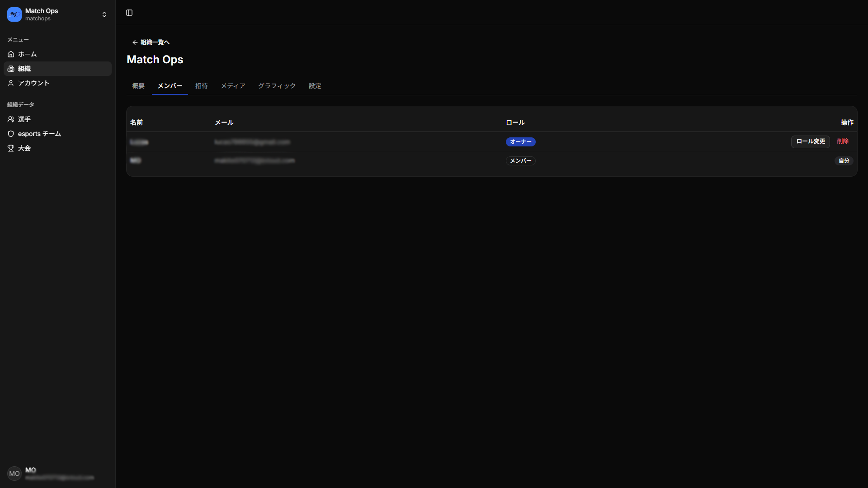The width and height of the screenshot is (868, 488).
Task: Click the メニュー section label
Action: click(18, 40)
